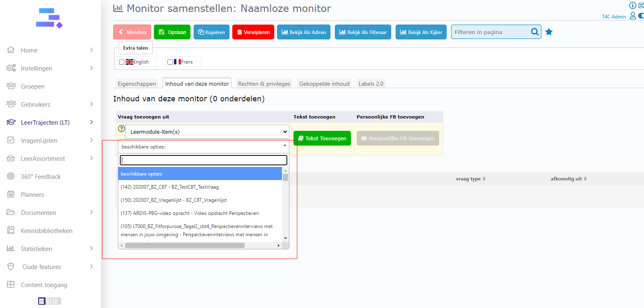
Task: Open the info icon at top right
Action: click(x=633, y=5)
